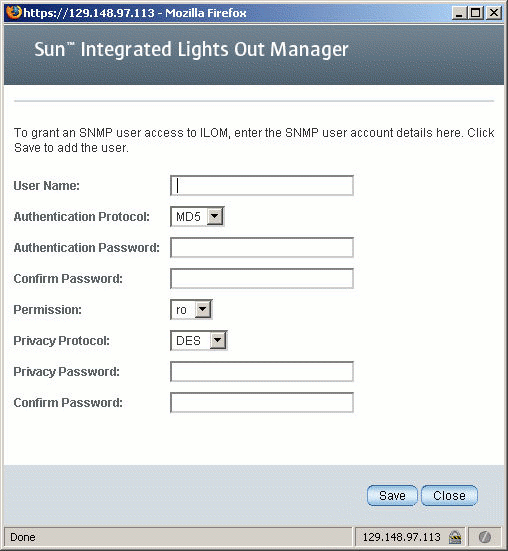Open the Permission ro dropdown
Image resolution: width=508 pixels, height=551 pixels.
point(191,310)
